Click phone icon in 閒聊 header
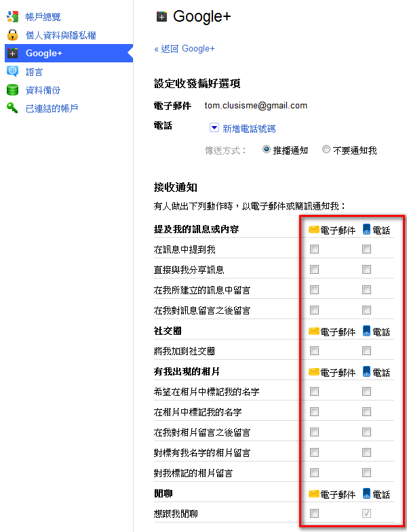The image size is (407, 532). coord(366,493)
